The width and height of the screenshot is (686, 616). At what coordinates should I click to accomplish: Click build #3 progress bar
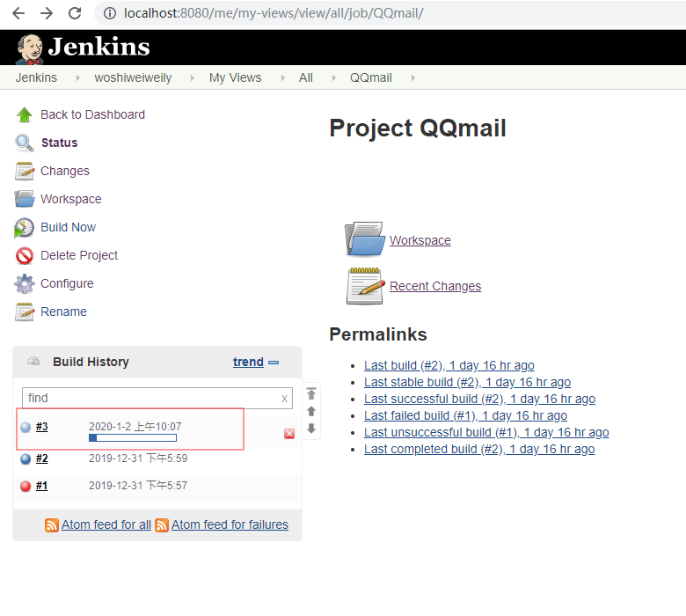pyautogui.click(x=133, y=438)
